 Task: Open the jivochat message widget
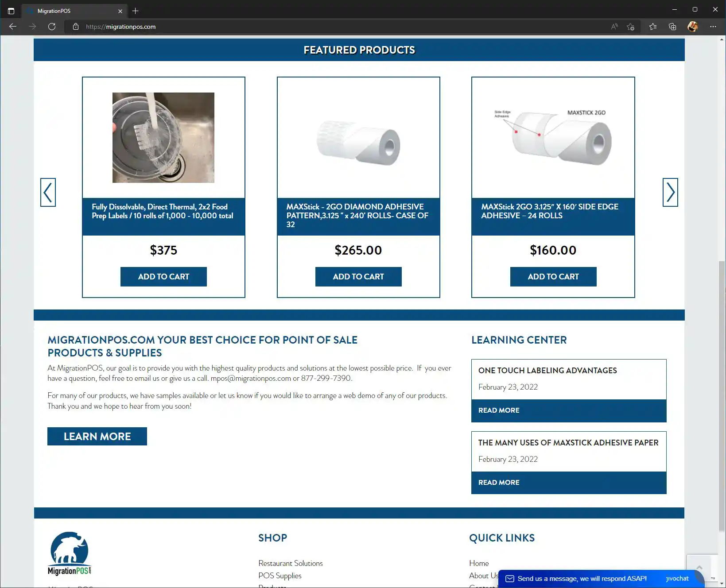(601, 579)
